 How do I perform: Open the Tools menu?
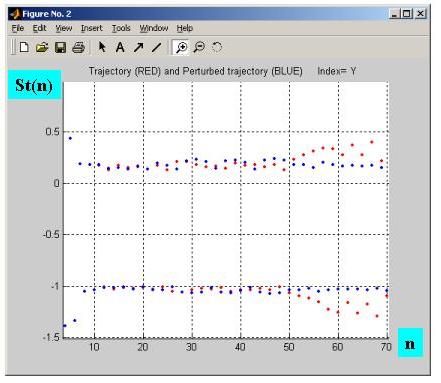pos(121,28)
